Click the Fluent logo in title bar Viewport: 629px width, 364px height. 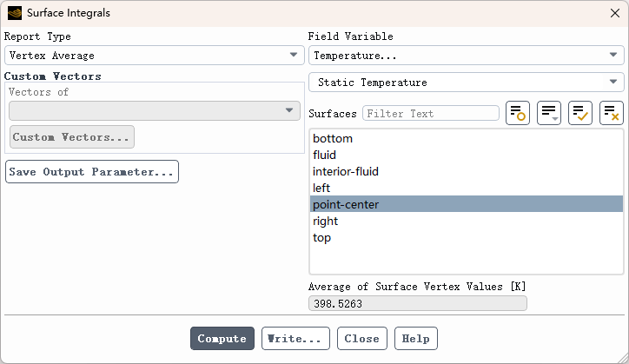click(14, 13)
